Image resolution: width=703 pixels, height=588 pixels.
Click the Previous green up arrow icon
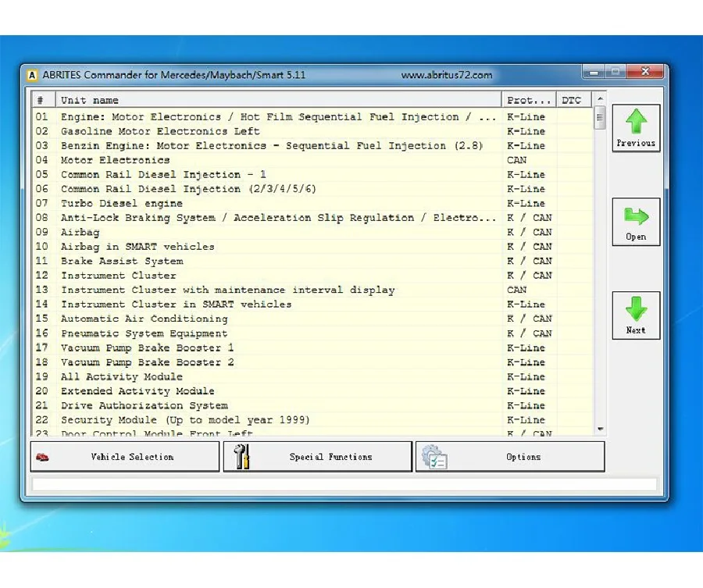pos(636,121)
